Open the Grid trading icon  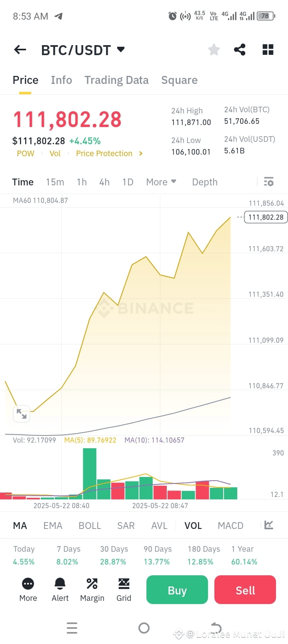pos(124,584)
